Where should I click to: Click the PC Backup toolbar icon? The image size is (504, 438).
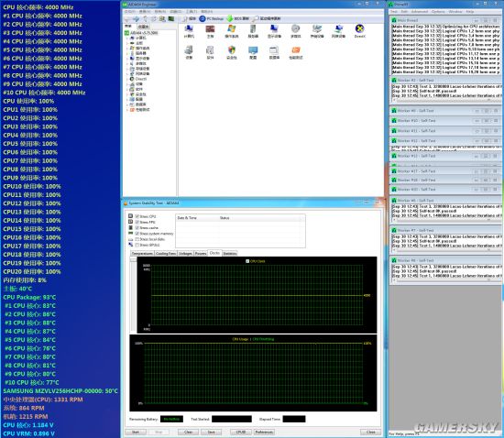coord(203,18)
